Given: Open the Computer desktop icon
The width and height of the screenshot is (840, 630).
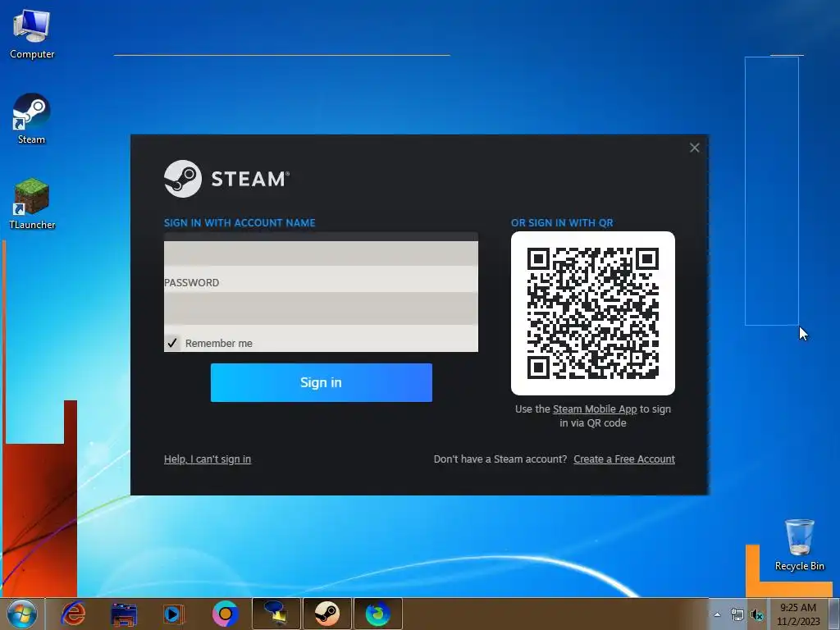Looking at the screenshot, I should coord(32,34).
